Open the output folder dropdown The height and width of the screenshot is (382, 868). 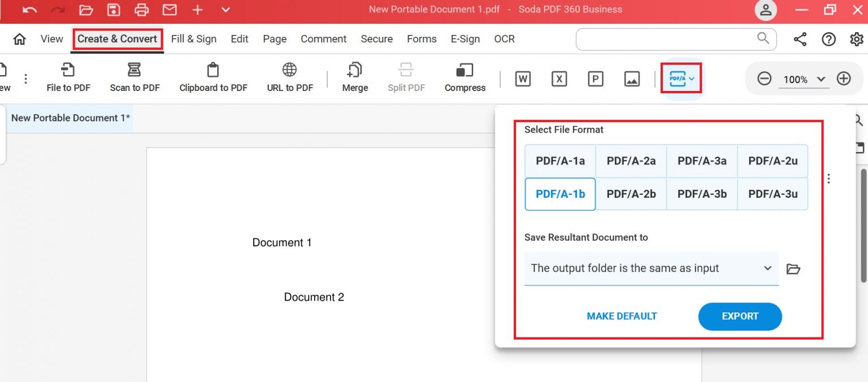(x=651, y=268)
